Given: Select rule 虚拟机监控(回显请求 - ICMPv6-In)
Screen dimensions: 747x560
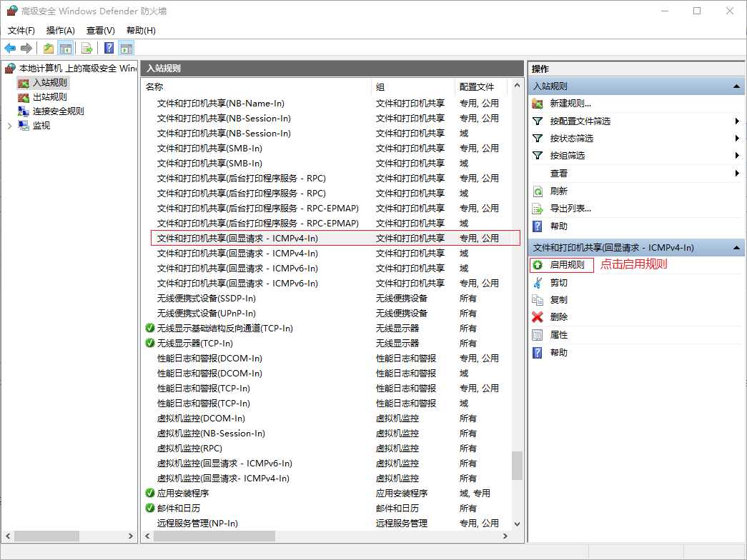Looking at the screenshot, I should 224,464.
